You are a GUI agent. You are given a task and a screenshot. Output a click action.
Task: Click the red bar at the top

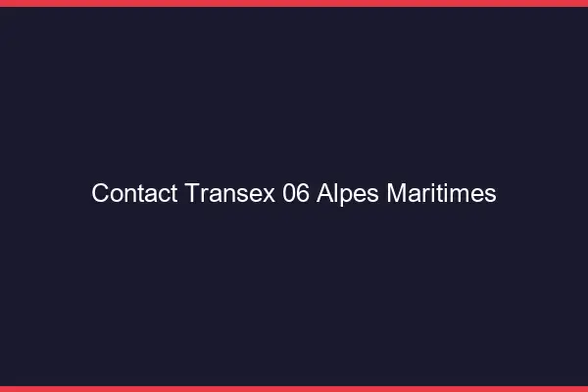(294, 3)
